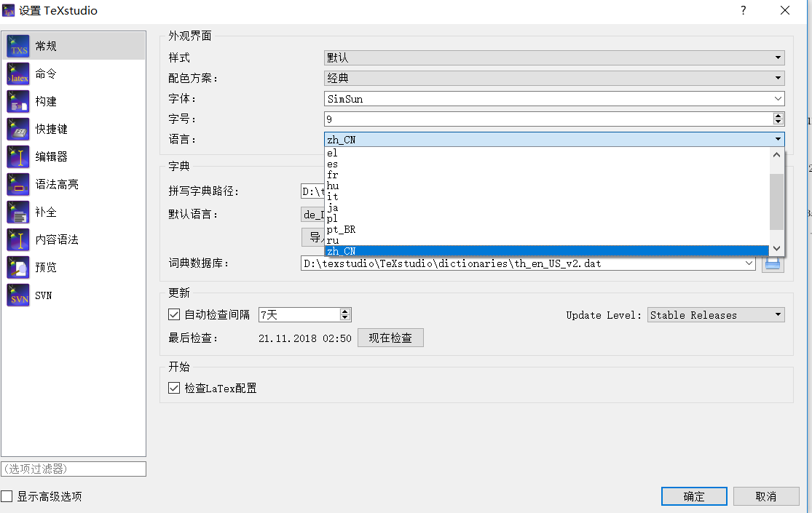This screenshot has height=513, width=812.
Task: Click the help question mark button
Action: point(743,10)
